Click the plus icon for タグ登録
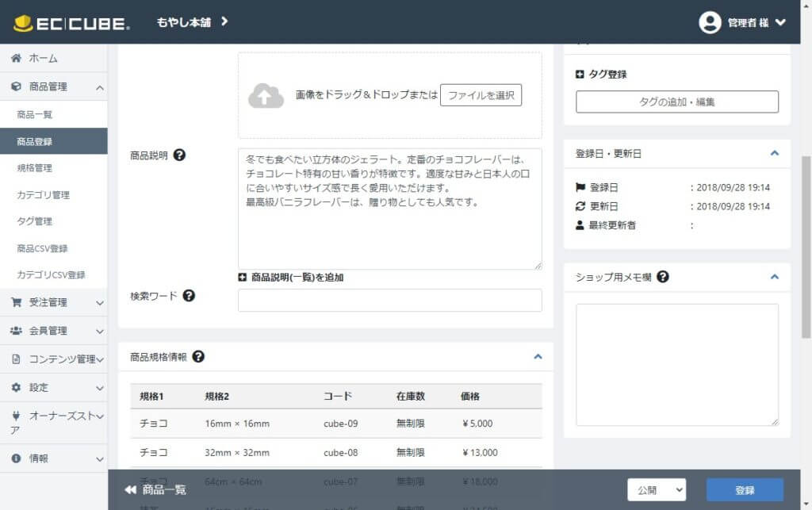Viewport: 812px width, 510px height. click(x=580, y=75)
